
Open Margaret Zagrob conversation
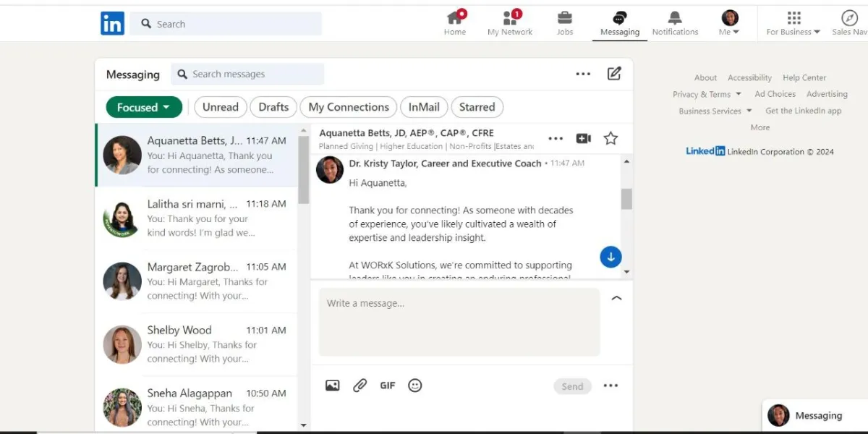196,281
